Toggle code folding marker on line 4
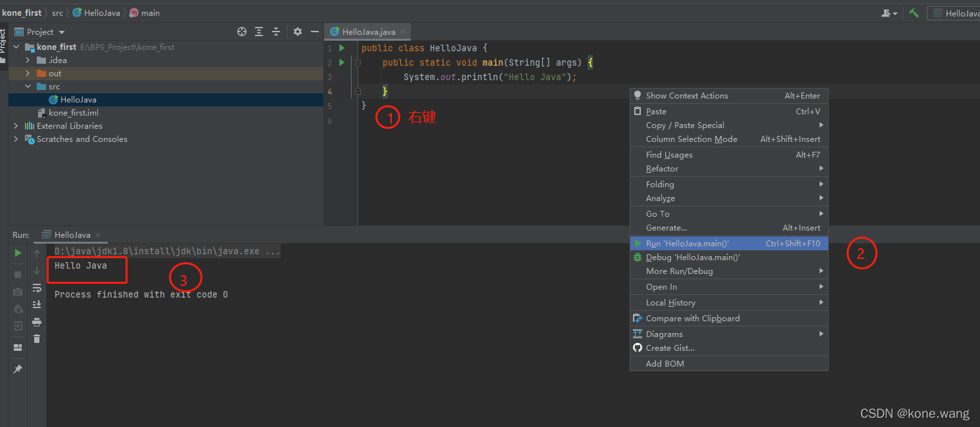Screen dimensions: 980x427 (358, 91)
